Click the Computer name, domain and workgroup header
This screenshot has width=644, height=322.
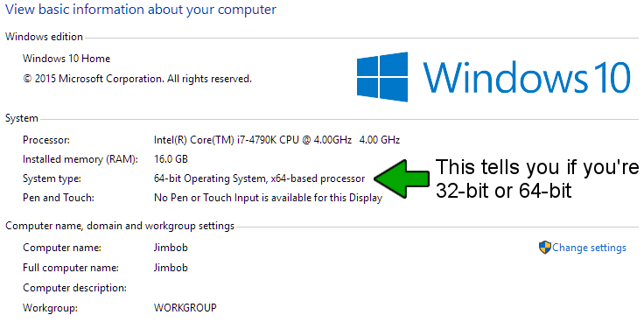point(120,226)
